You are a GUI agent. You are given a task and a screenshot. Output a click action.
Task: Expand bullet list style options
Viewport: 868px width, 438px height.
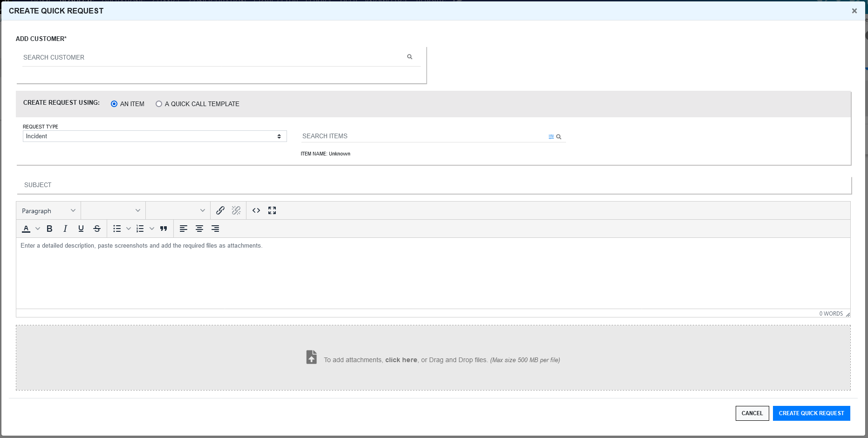click(129, 229)
